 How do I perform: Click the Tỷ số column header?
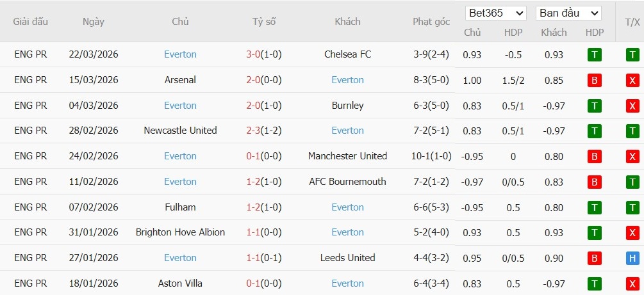click(264, 21)
